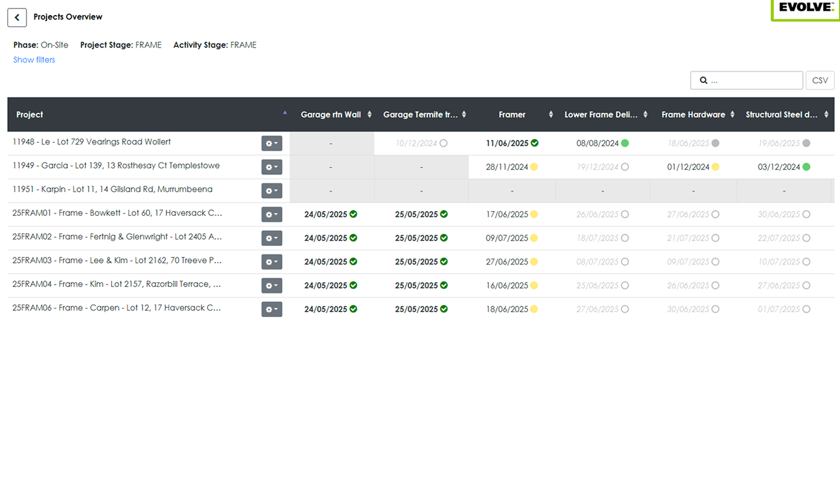Click green check for 25FRAM01 Garage Termite

[444, 214]
